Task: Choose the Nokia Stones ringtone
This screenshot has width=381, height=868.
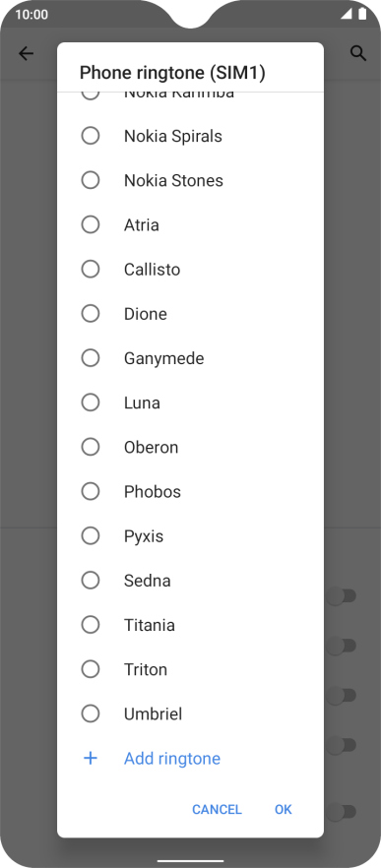Action: click(x=191, y=180)
